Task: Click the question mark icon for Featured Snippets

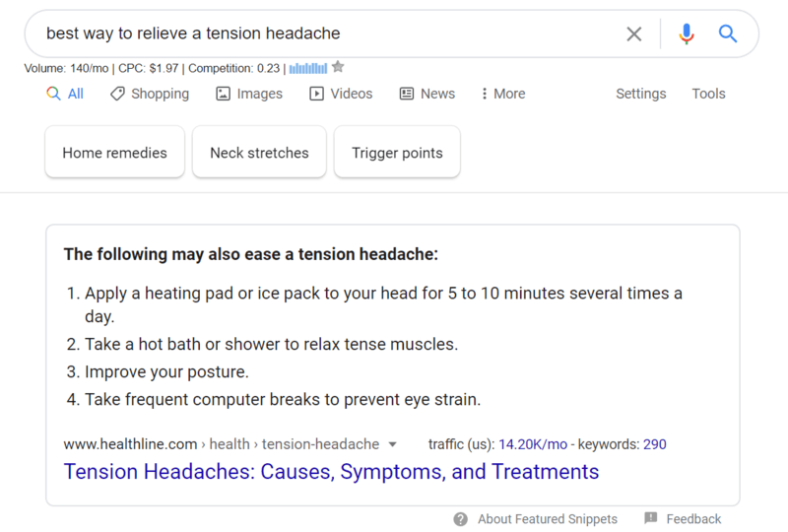Action: pyautogui.click(x=460, y=519)
